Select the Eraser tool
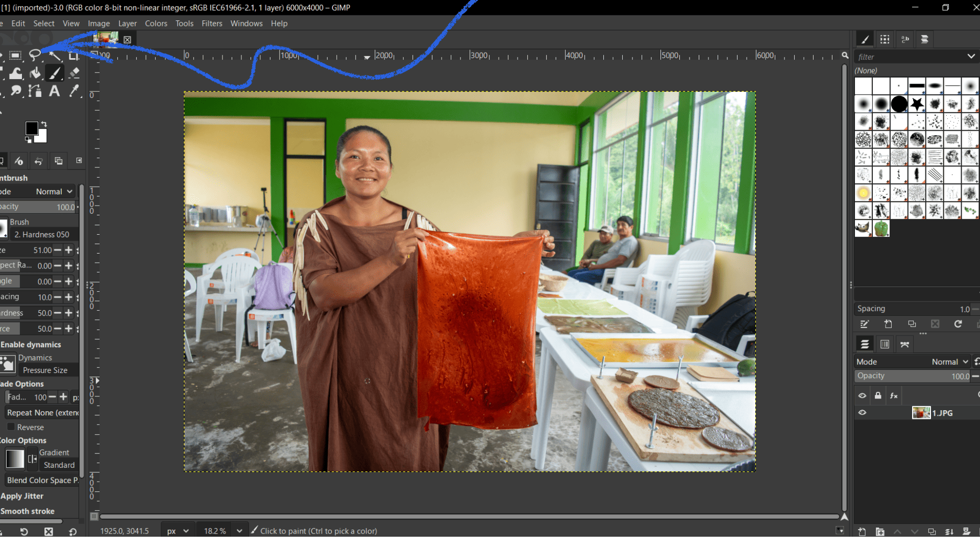Viewport: 980px width, 551px height. (x=75, y=73)
